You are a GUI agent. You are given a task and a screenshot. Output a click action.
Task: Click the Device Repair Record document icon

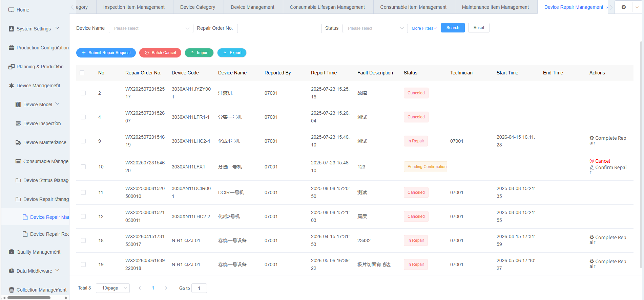tap(25, 234)
